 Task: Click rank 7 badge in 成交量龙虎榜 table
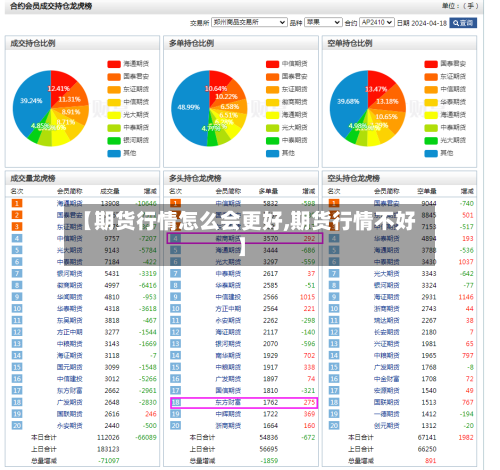pos(17,274)
